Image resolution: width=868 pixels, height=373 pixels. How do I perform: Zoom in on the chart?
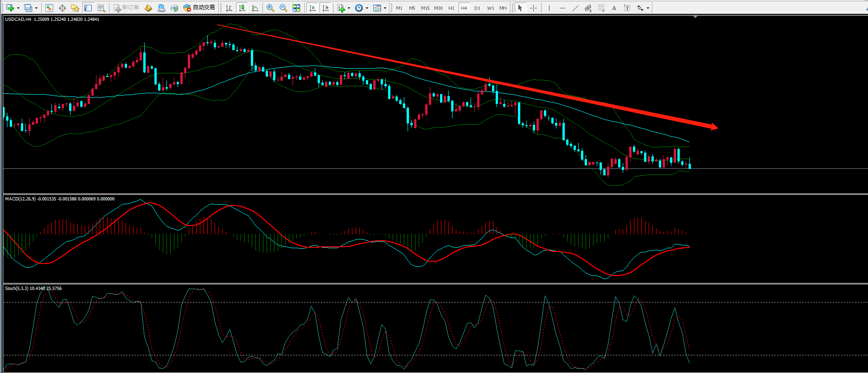270,8
